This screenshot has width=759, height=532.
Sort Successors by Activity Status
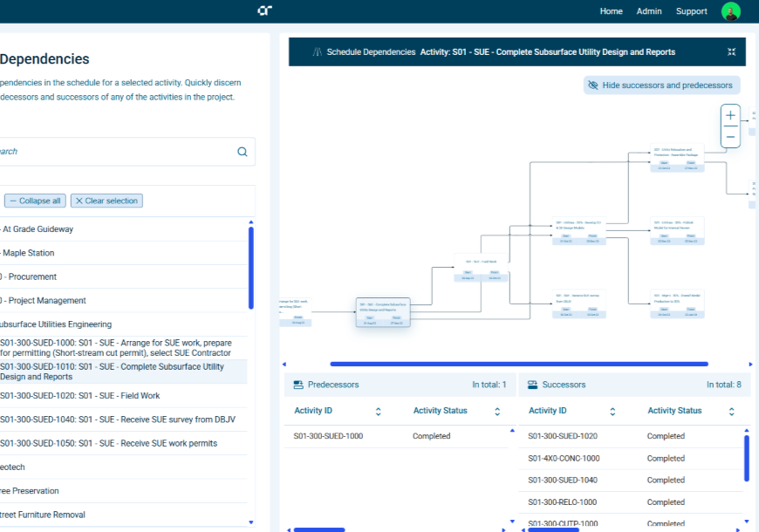click(731, 411)
